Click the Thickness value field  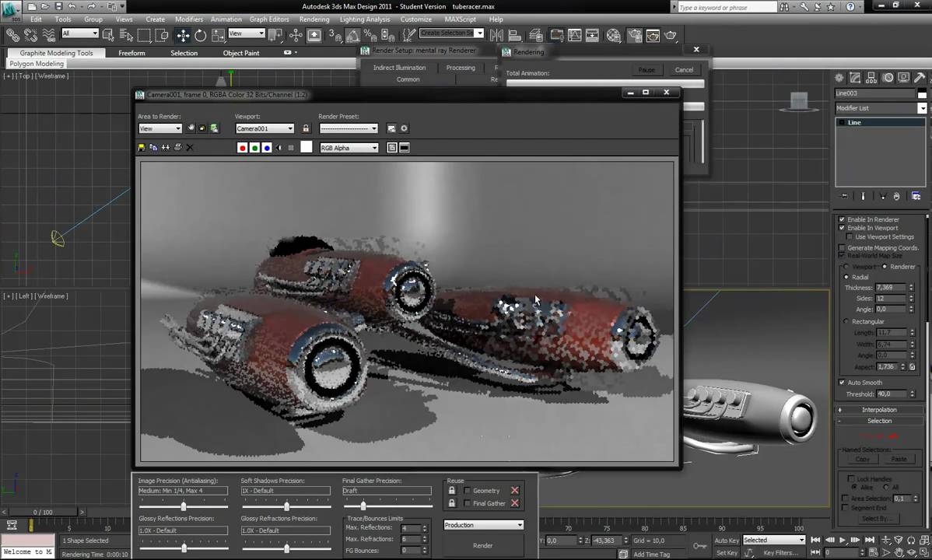pyautogui.click(x=890, y=288)
